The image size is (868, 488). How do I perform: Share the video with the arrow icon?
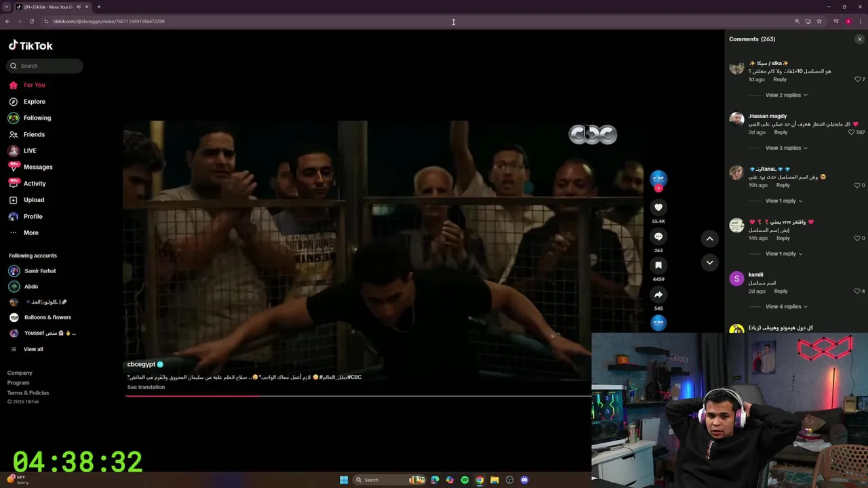658,295
